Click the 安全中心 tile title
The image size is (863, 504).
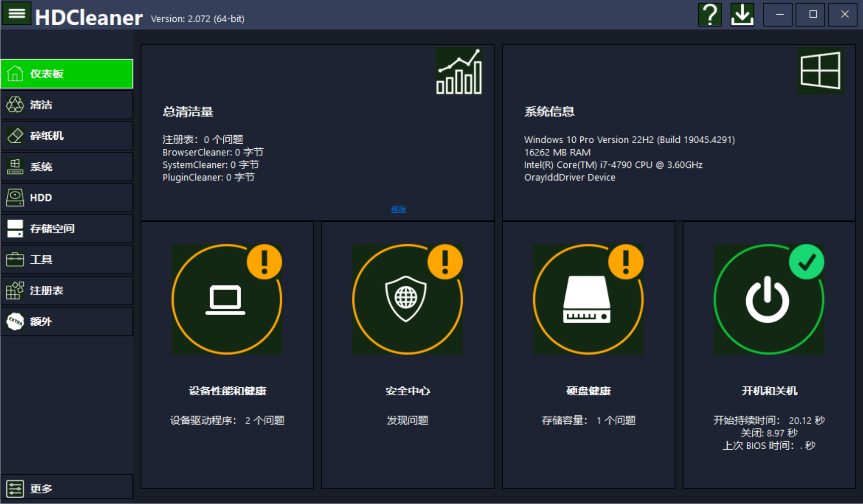407,391
